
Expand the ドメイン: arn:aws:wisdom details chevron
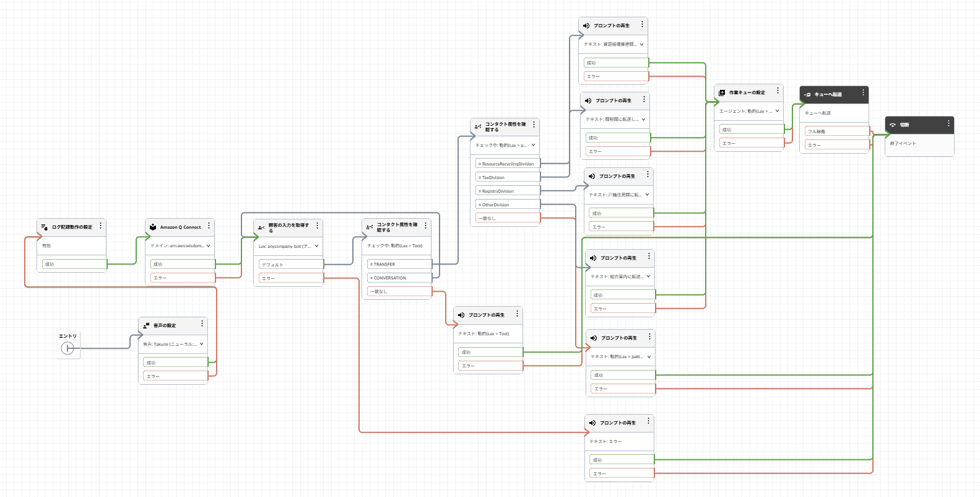pyautogui.click(x=208, y=246)
